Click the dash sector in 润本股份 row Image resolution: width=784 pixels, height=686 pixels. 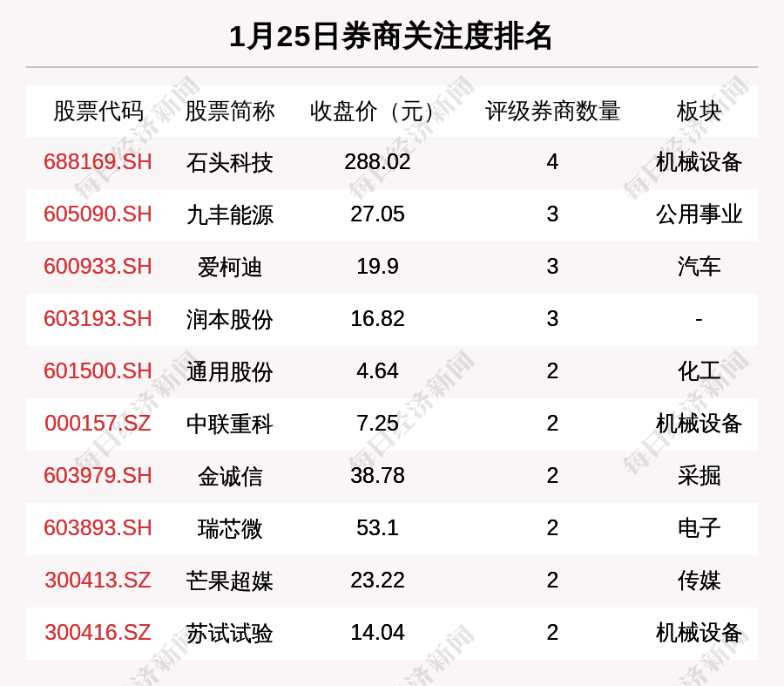699,319
